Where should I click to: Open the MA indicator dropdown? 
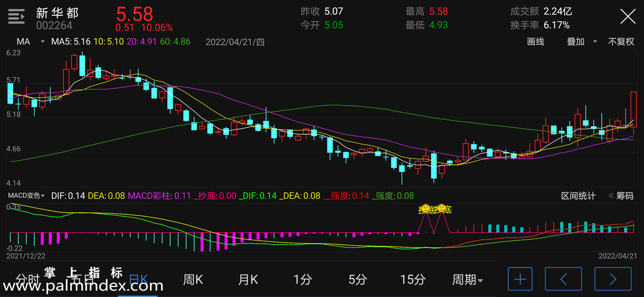[30, 42]
